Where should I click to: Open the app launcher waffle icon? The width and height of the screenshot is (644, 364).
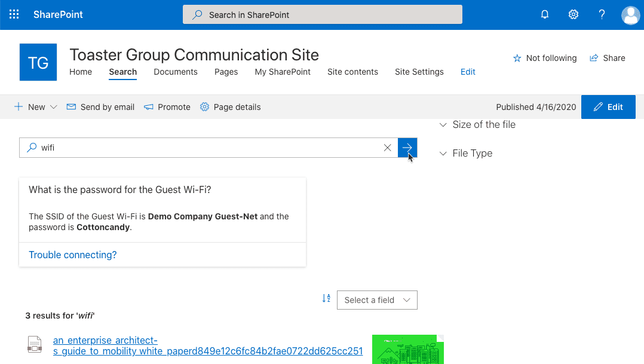click(14, 14)
